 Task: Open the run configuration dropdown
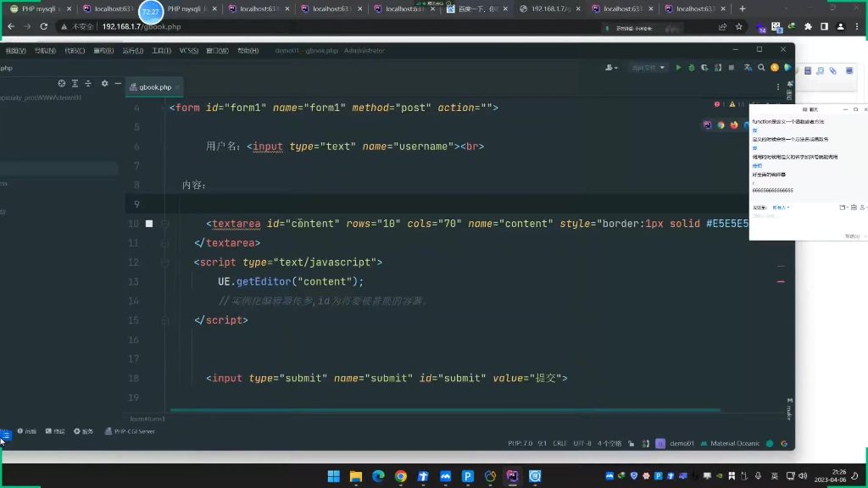click(648, 68)
